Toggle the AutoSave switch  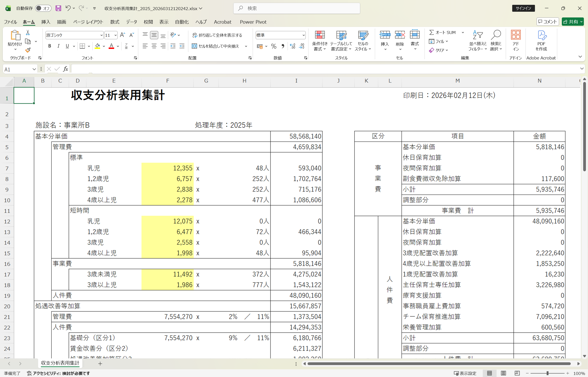[x=43, y=8]
